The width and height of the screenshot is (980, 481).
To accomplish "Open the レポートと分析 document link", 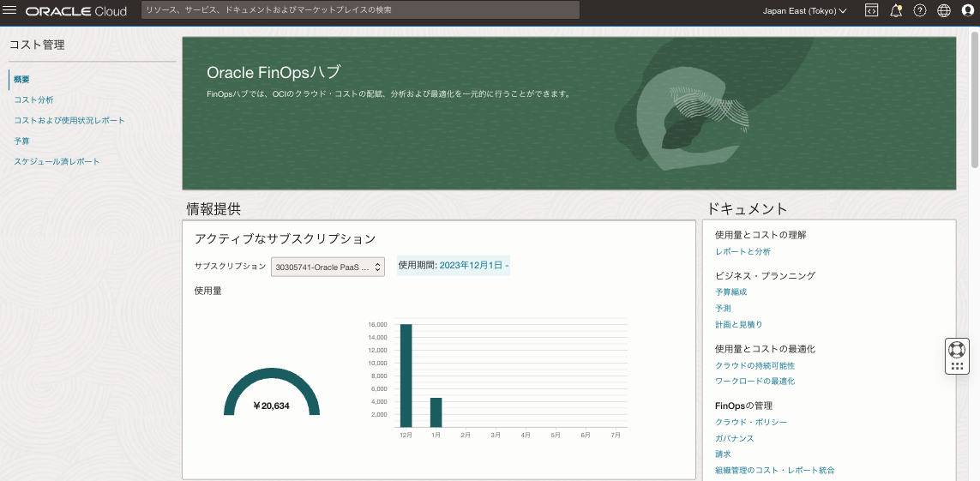I will click(743, 252).
